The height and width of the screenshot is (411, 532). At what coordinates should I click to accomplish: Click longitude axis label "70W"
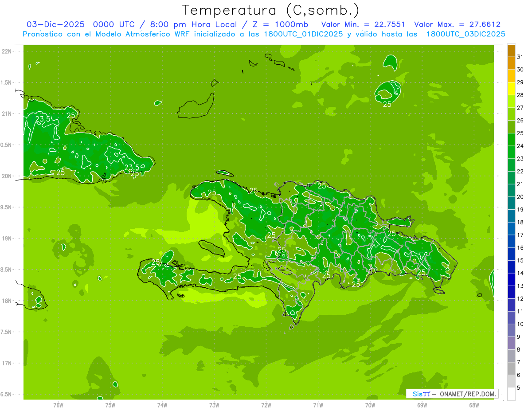pyautogui.click(x=370, y=405)
